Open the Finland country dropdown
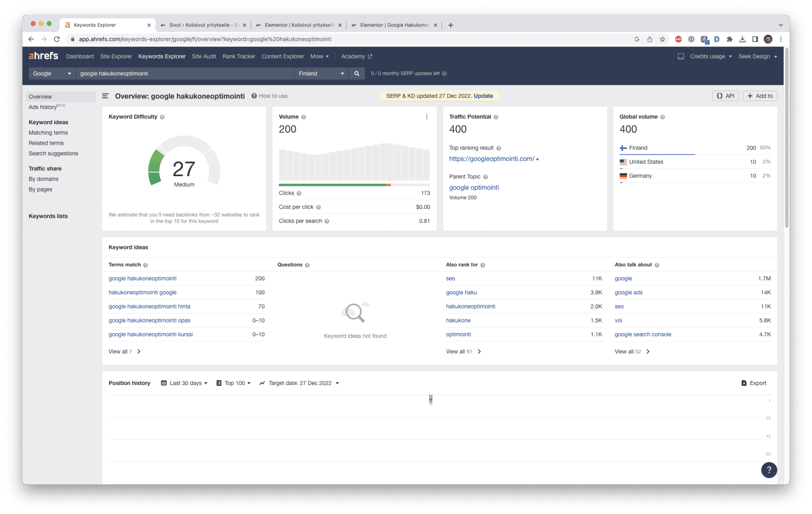The height and width of the screenshot is (514, 812). (x=321, y=73)
